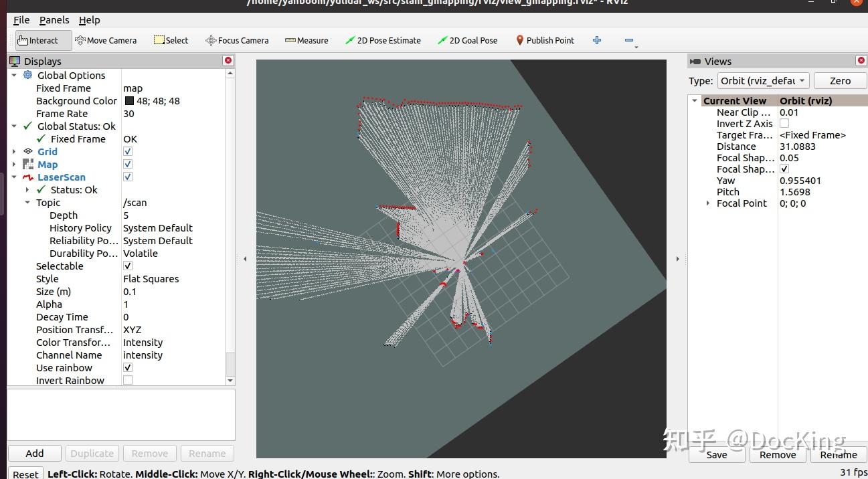The image size is (868, 479).
Task: Choose the Focus Camera tool
Action: 237,40
